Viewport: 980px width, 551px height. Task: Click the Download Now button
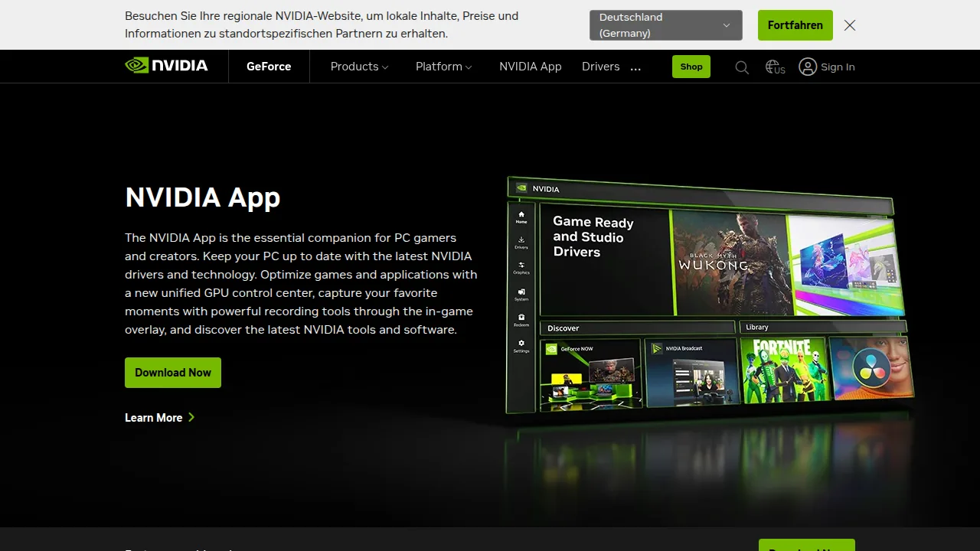point(173,373)
